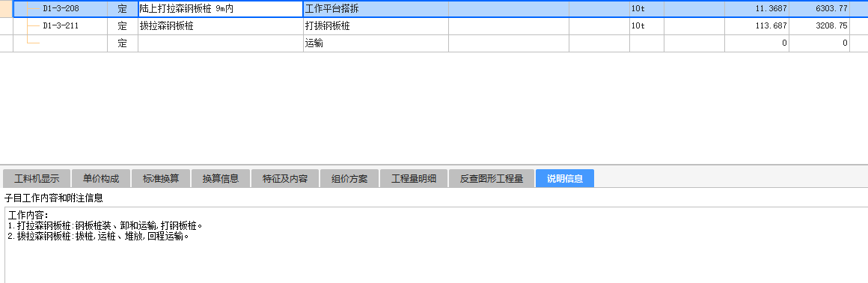
Task: Select the 工程量明细 tab
Action: [414, 178]
